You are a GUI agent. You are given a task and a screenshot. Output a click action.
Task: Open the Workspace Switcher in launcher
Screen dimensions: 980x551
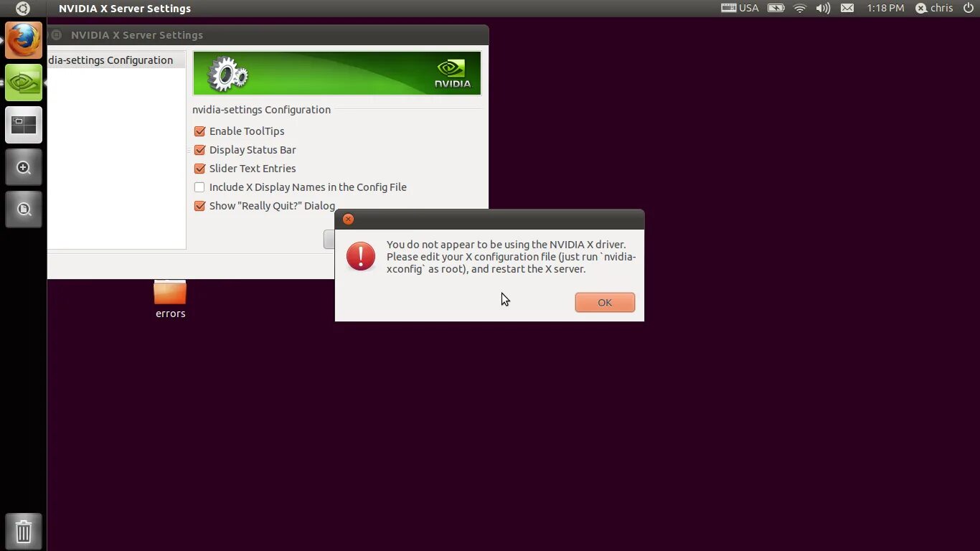point(24,125)
